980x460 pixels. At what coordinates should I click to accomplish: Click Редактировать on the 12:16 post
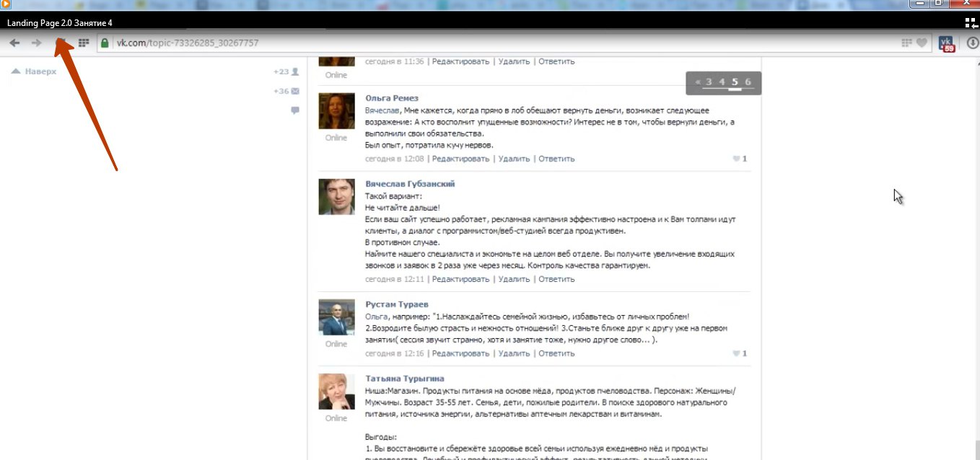pyautogui.click(x=460, y=353)
